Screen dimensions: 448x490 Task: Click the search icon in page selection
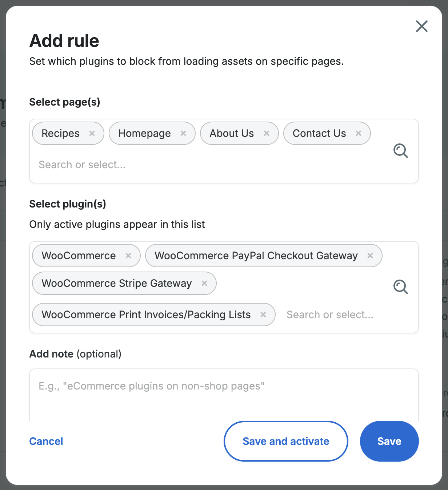pos(401,151)
